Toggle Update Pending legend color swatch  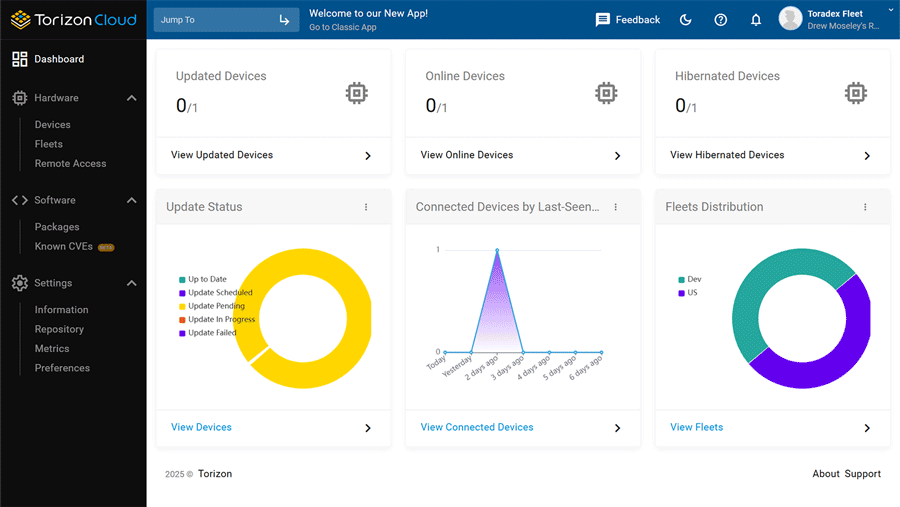182,306
